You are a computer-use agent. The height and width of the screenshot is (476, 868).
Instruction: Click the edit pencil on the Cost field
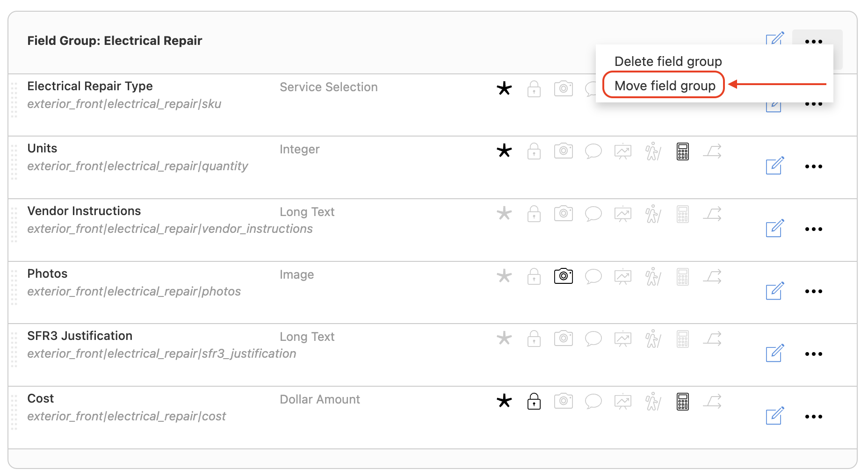774,416
